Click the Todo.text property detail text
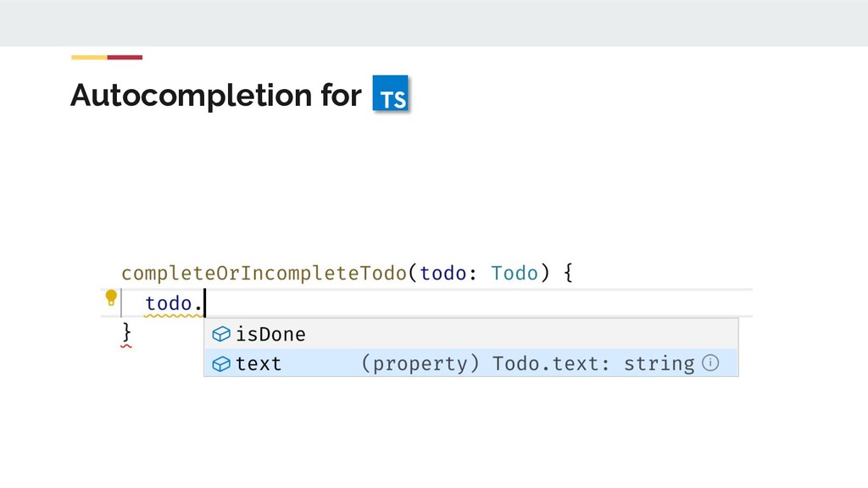The height and width of the screenshot is (488, 868). pyautogui.click(x=547, y=364)
